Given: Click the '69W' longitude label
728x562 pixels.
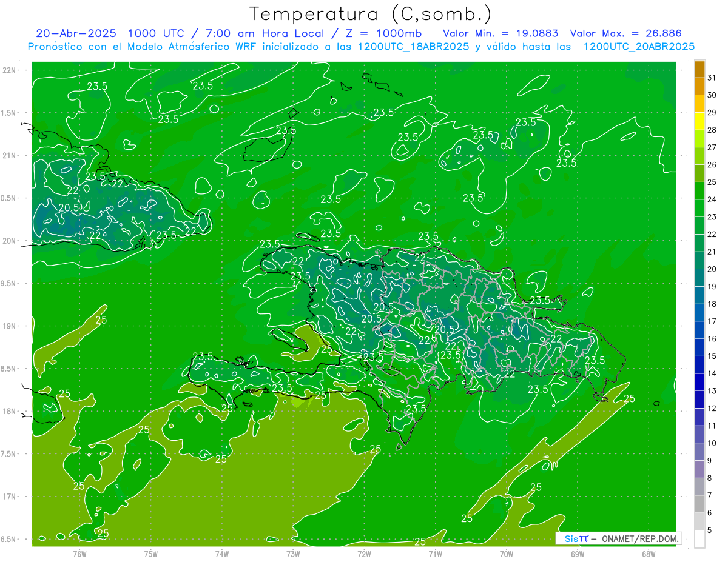Looking at the screenshot, I should (x=578, y=554).
